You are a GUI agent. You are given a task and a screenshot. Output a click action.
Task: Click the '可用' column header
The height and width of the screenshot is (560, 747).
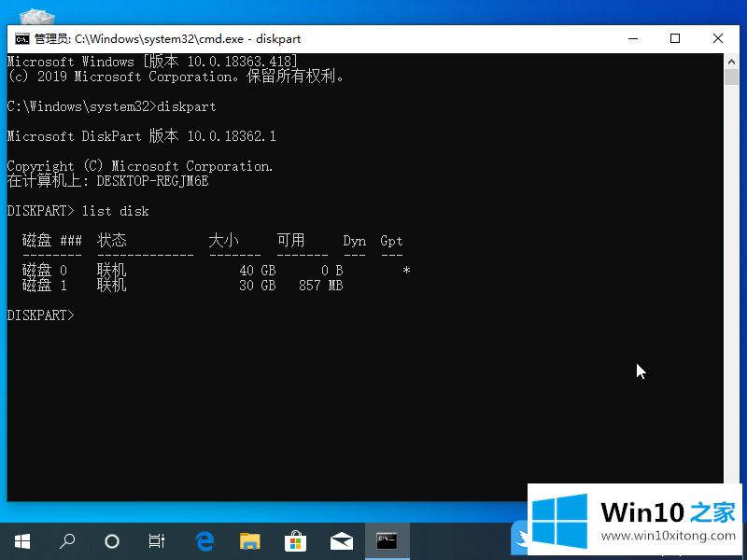pyautogui.click(x=291, y=241)
